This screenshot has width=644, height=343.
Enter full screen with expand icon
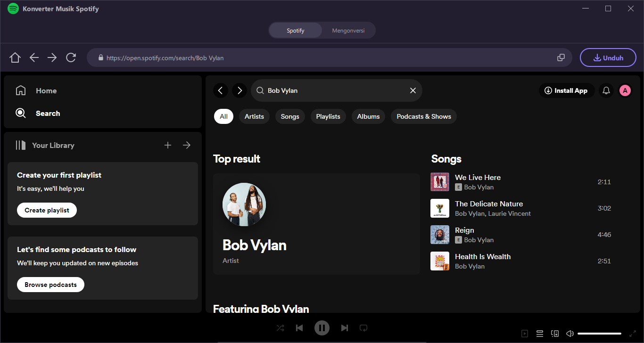pyautogui.click(x=633, y=334)
